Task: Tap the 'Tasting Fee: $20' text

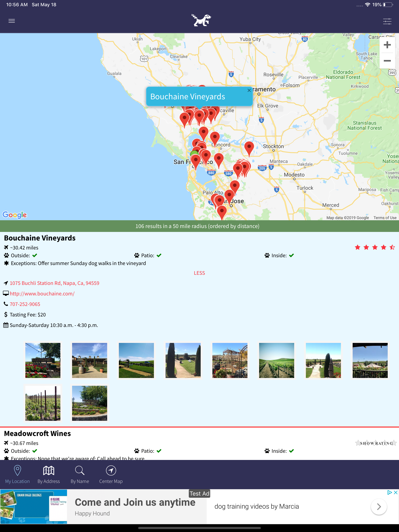Action: [x=28, y=314]
